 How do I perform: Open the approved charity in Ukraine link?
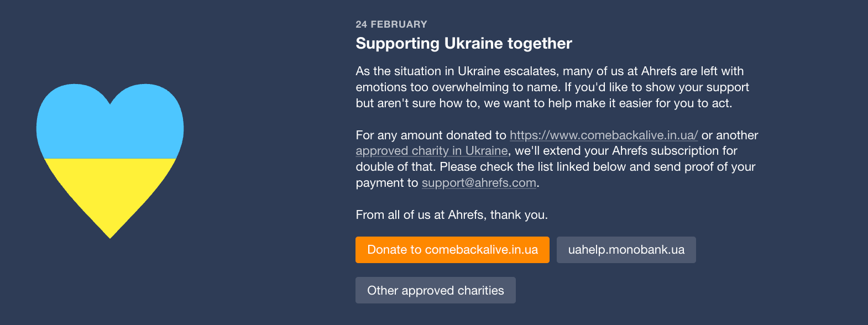point(432,151)
